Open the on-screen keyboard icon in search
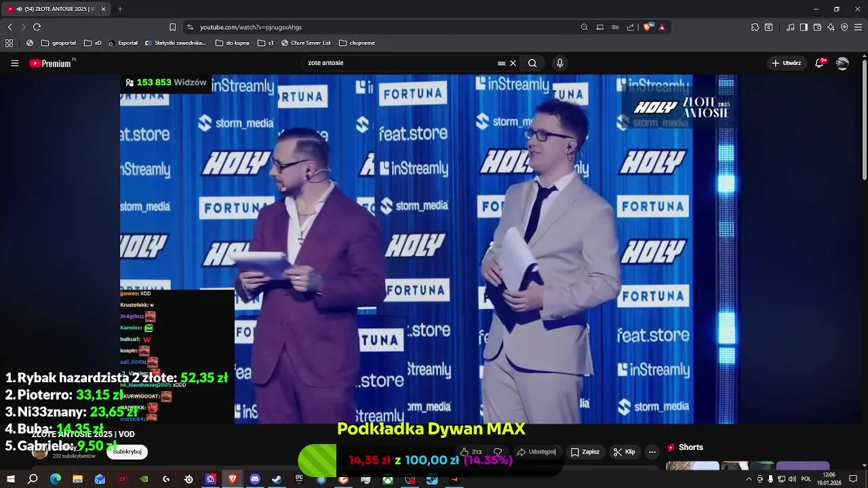The height and width of the screenshot is (488, 868). click(x=501, y=63)
